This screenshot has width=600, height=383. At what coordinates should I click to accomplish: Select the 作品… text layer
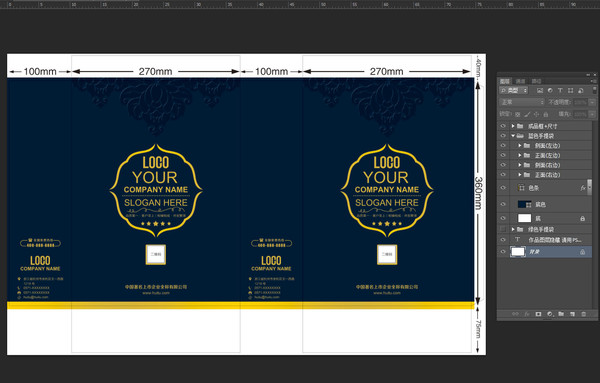pos(551,240)
